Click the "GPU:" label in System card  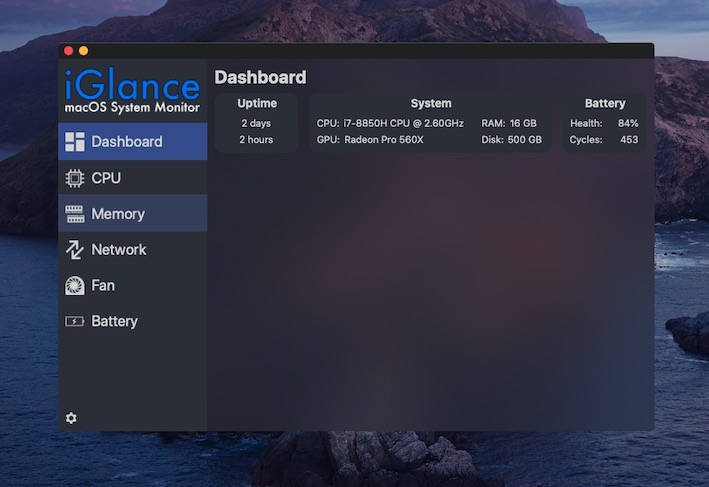[x=328, y=140]
